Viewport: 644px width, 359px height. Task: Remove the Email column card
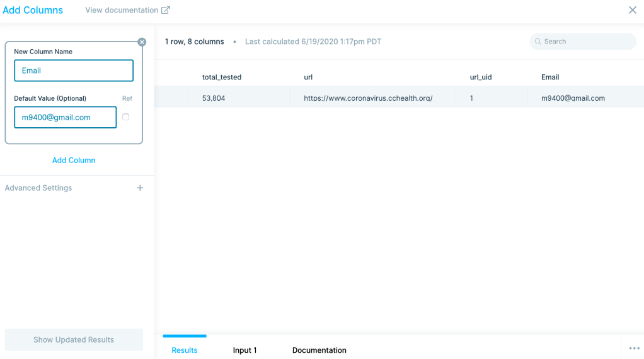pos(142,42)
